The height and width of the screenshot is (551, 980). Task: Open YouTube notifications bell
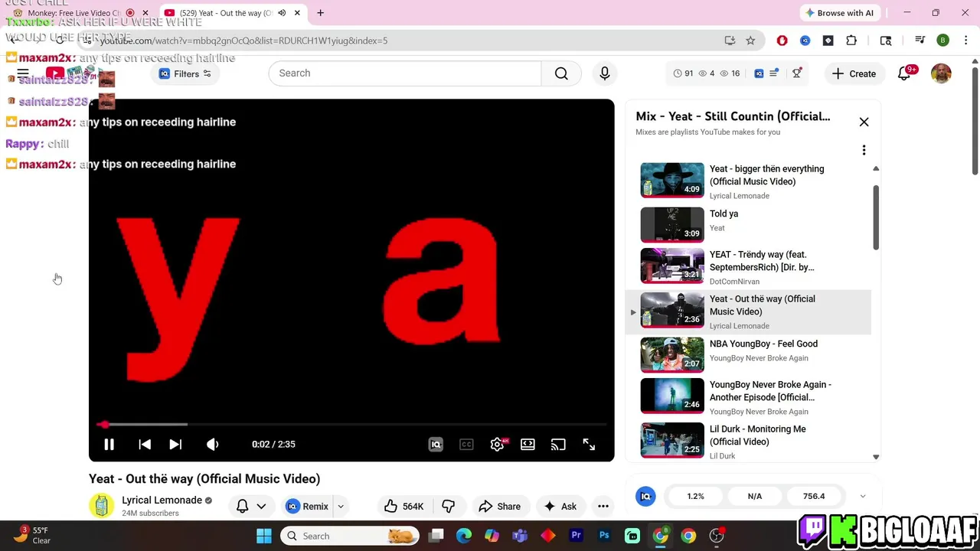point(904,73)
